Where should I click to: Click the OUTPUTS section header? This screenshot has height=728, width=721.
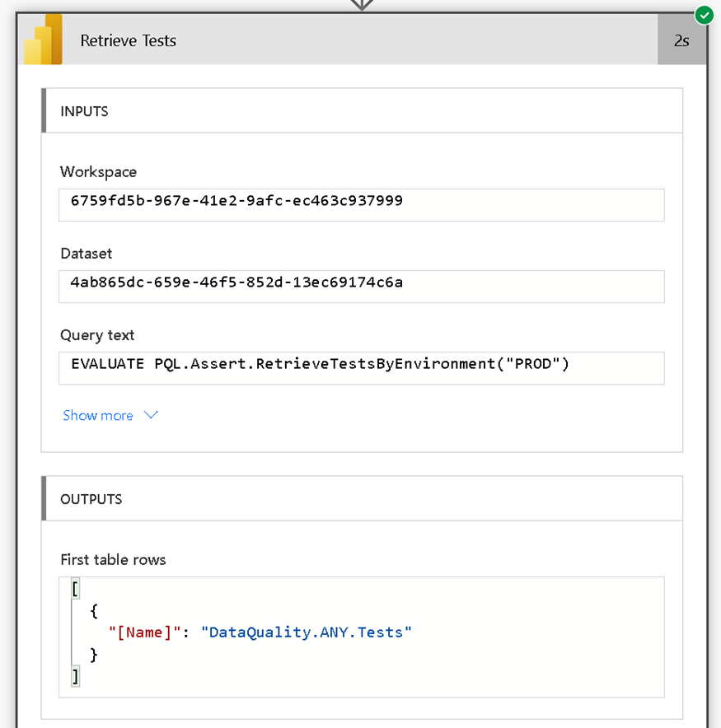coord(363,498)
